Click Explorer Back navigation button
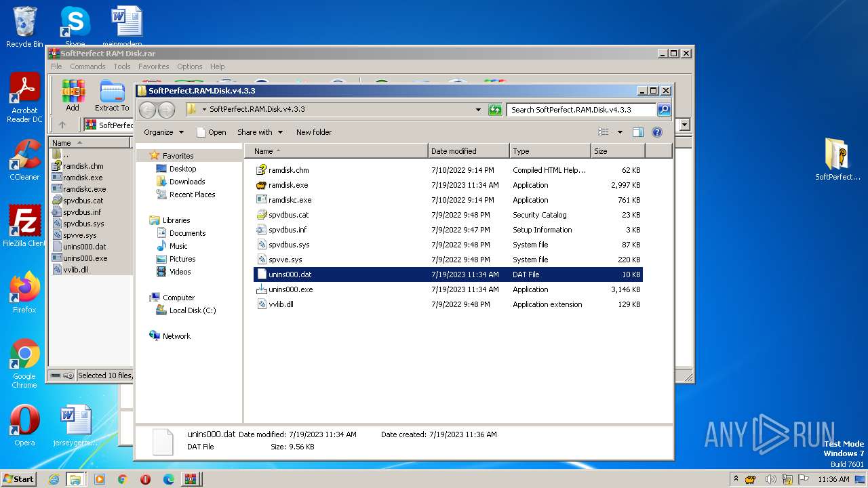The width and height of the screenshot is (868, 488). pos(147,110)
